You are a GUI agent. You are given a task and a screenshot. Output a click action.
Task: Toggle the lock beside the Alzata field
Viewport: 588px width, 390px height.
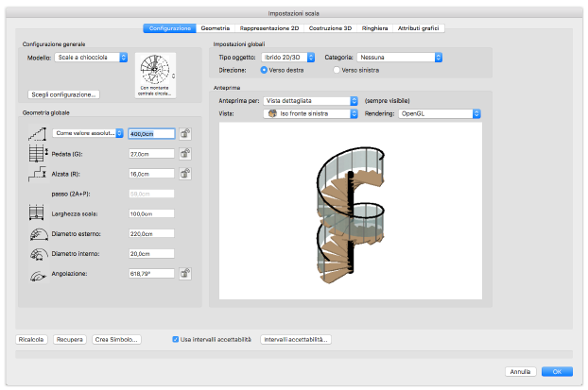tap(185, 174)
